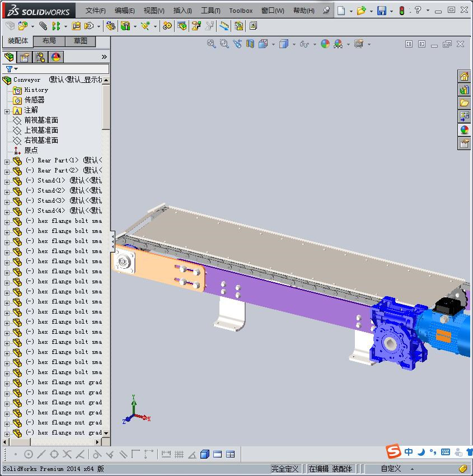Click the Previous View icon
This screenshot has height=476, width=473.
click(237, 44)
